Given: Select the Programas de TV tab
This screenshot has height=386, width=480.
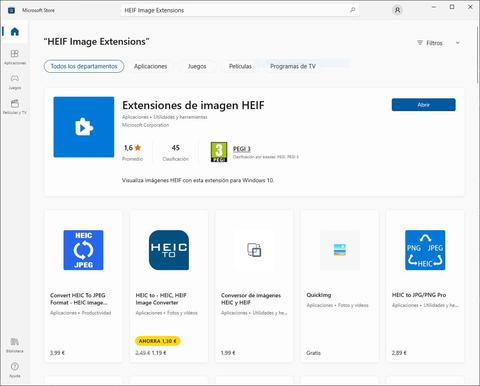Looking at the screenshot, I should click(293, 66).
